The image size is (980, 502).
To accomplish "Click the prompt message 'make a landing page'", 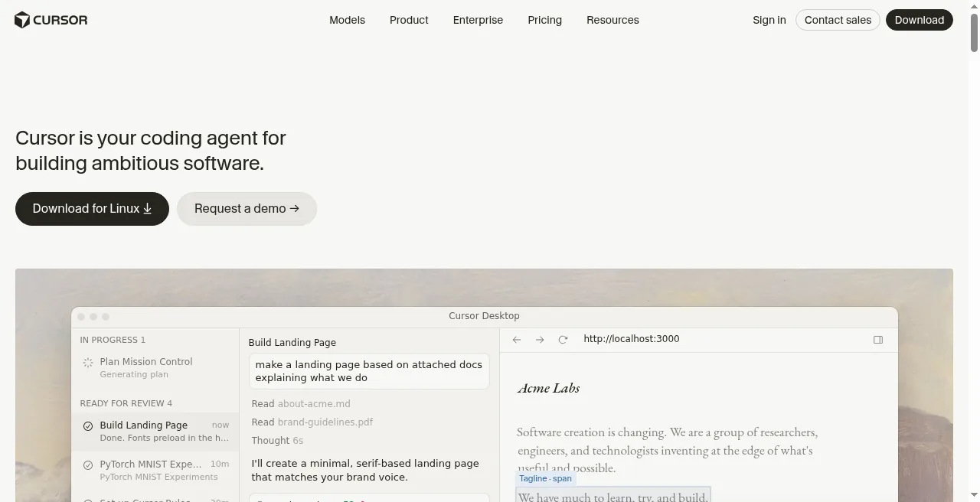I will 369,371.
